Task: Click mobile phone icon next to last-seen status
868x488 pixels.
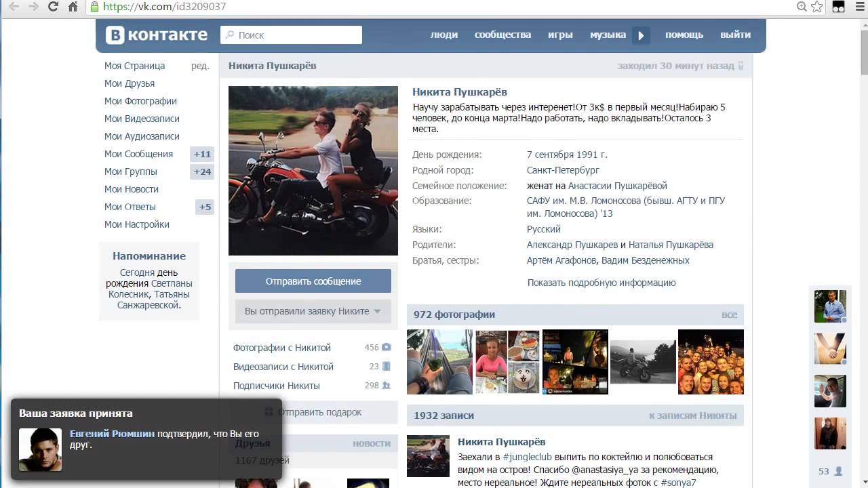Action: click(x=741, y=66)
